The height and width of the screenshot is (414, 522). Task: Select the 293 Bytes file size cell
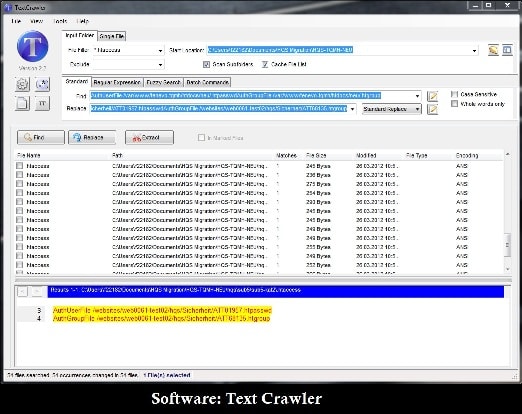pyautogui.click(x=318, y=202)
